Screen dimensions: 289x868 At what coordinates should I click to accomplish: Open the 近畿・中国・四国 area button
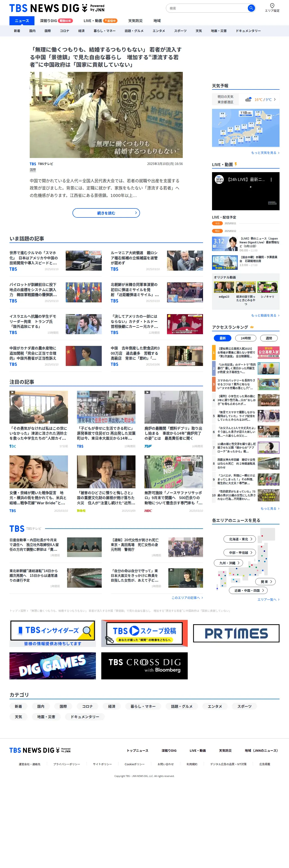[248, 590]
